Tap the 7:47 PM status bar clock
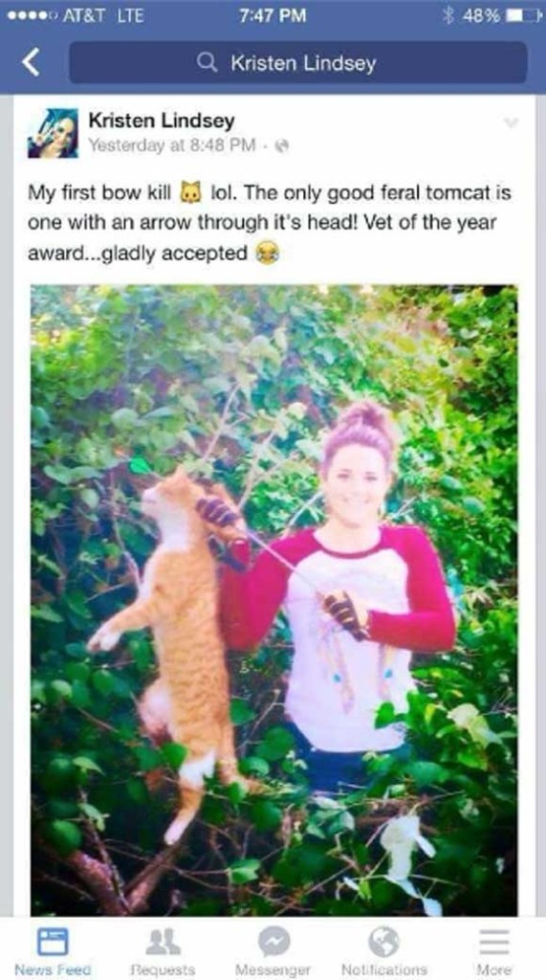 point(273,15)
